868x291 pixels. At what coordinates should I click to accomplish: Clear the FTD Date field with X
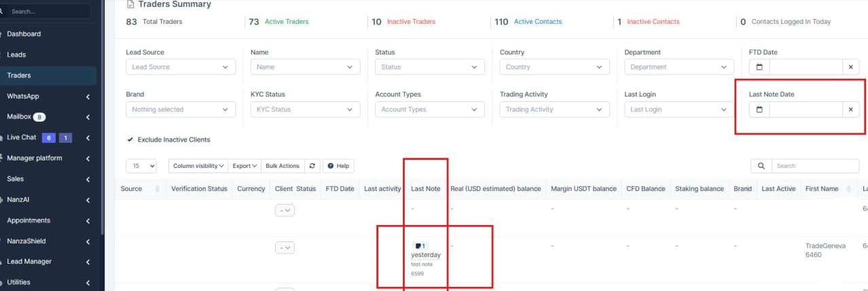tap(850, 67)
